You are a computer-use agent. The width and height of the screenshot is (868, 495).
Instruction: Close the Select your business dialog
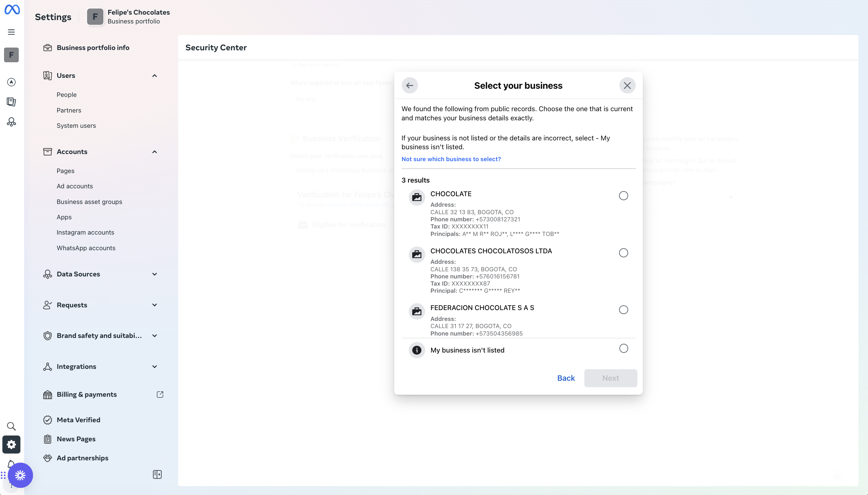coord(627,85)
